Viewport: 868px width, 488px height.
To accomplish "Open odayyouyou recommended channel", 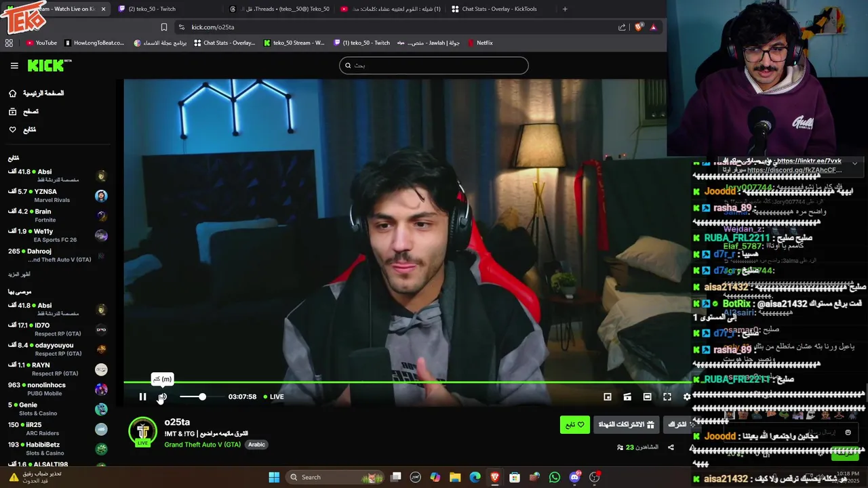I will click(58, 349).
